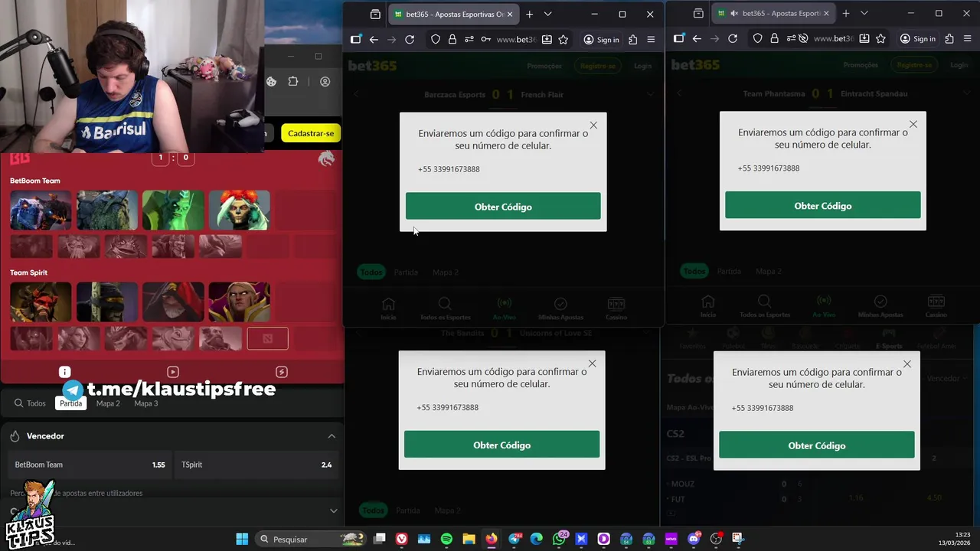Bookmark page star in Team Phantasma window
Image resolution: width=980 pixels, height=551 pixels.
pyautogui.click(x=880, y=38)
